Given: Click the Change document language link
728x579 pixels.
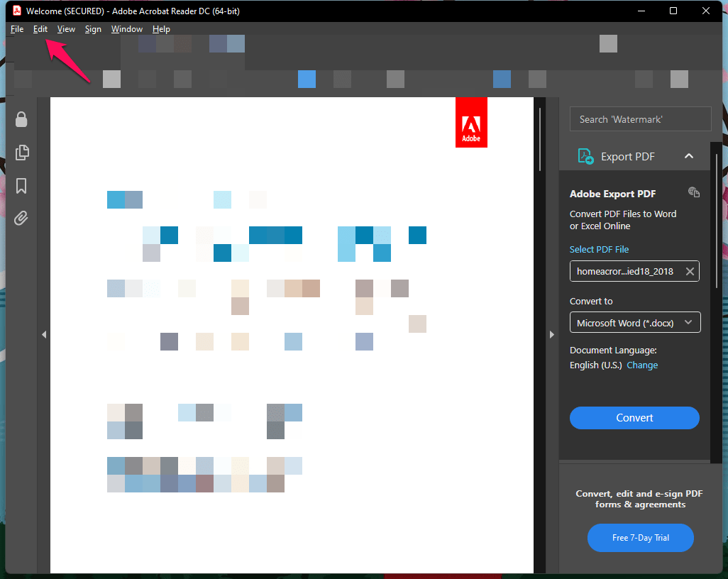Looking at the screenshot, I should coord(642,365).
